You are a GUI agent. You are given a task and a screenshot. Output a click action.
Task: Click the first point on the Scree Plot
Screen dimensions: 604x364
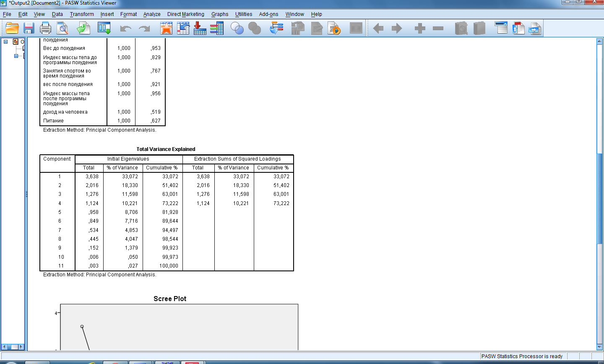pyautogui.click(x=82, y=326)
